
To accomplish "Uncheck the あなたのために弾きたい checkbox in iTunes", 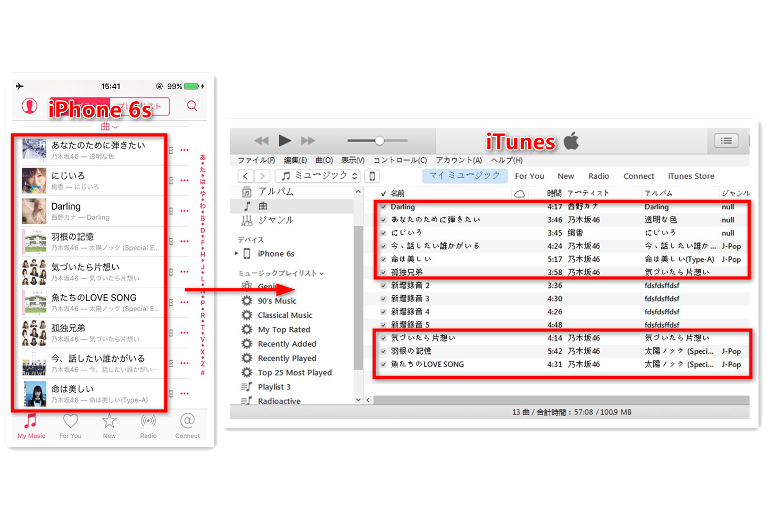I will 383,220.
